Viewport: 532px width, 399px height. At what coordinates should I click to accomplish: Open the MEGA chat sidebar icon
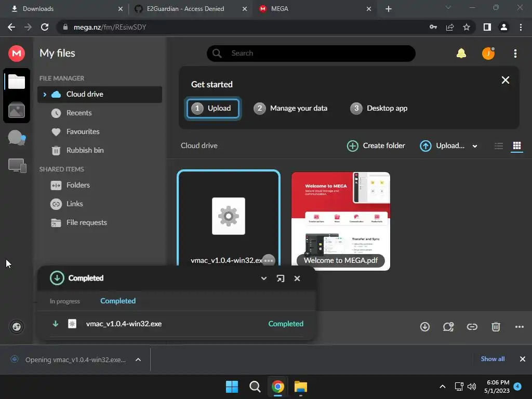(x=17, y=138)
